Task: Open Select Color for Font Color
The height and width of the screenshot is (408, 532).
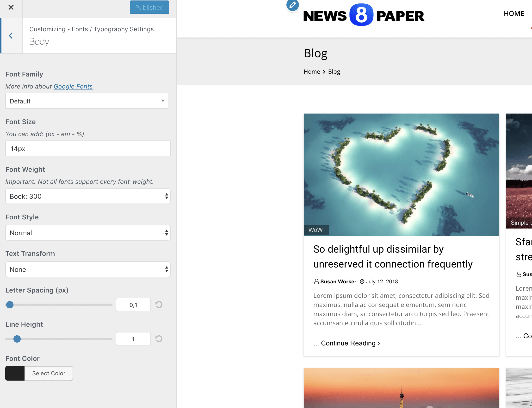Action: click(x=49, y=373)
